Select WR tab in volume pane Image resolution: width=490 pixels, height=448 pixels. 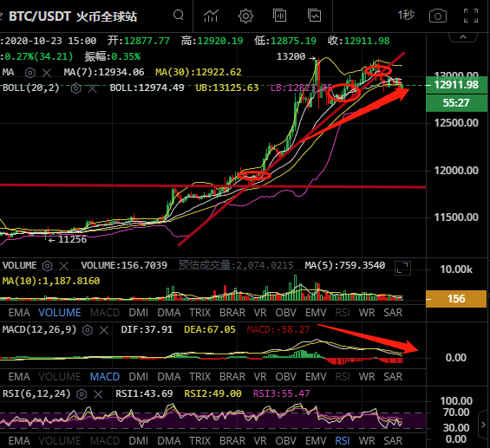click(x=367, y=313)
